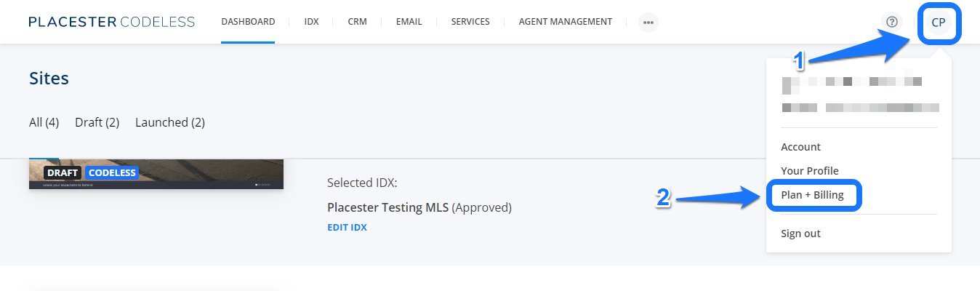Open the draft site thumbnail

click(x=156, y=173)
